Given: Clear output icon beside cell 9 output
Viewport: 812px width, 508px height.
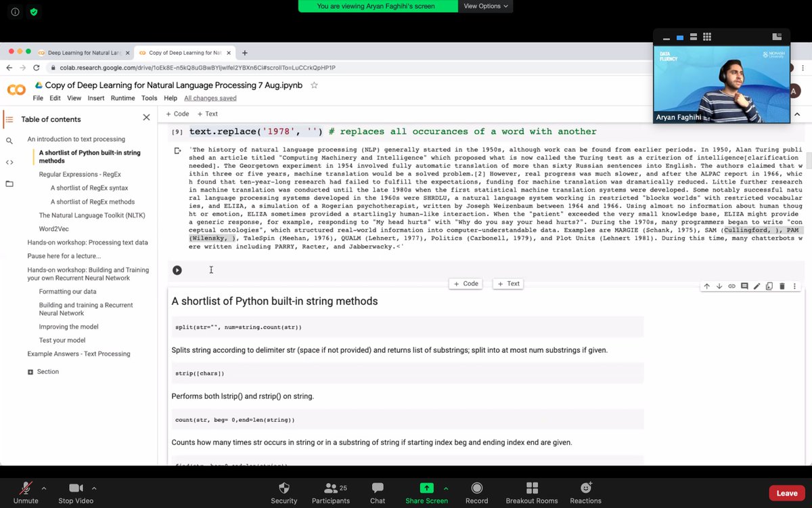Looking at the screenshot, I should pos(177,150).
